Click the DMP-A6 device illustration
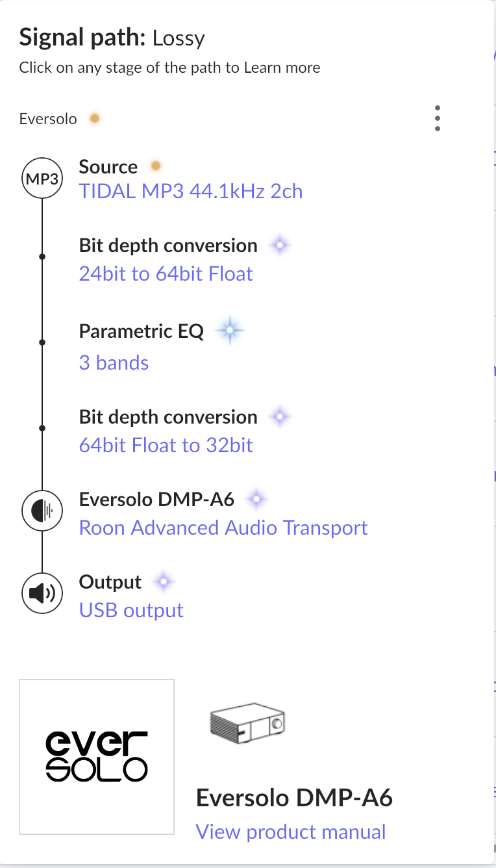 pos(248,723)
